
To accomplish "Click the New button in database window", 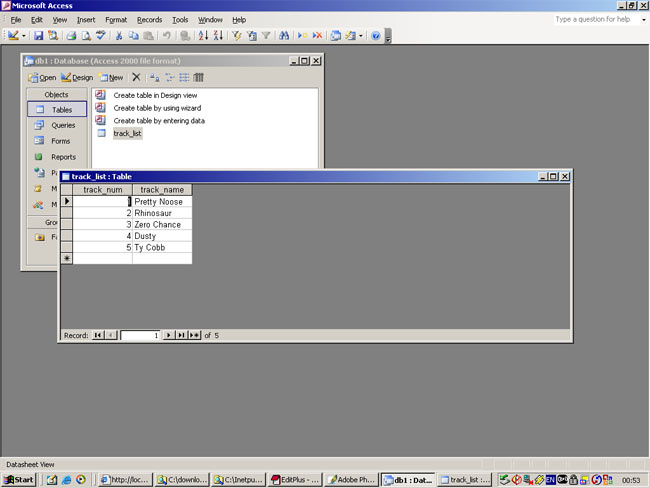I will [x=111, y=77].
